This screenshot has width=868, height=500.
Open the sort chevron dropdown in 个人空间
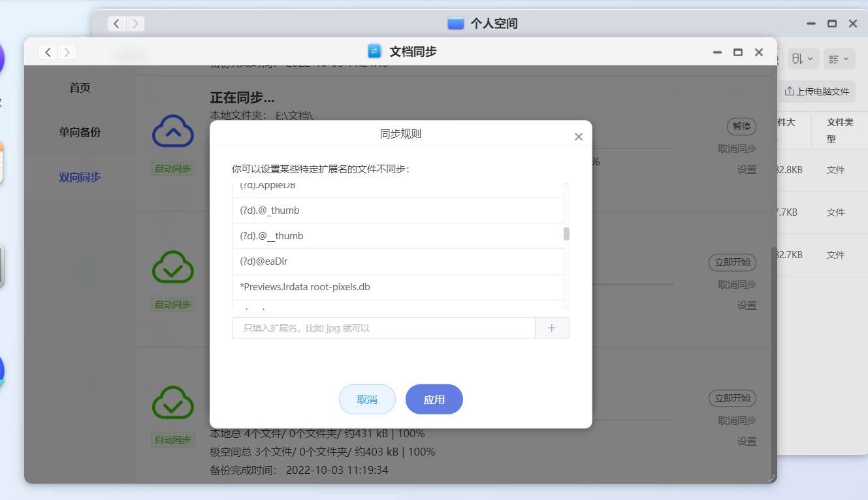point(812,58)
